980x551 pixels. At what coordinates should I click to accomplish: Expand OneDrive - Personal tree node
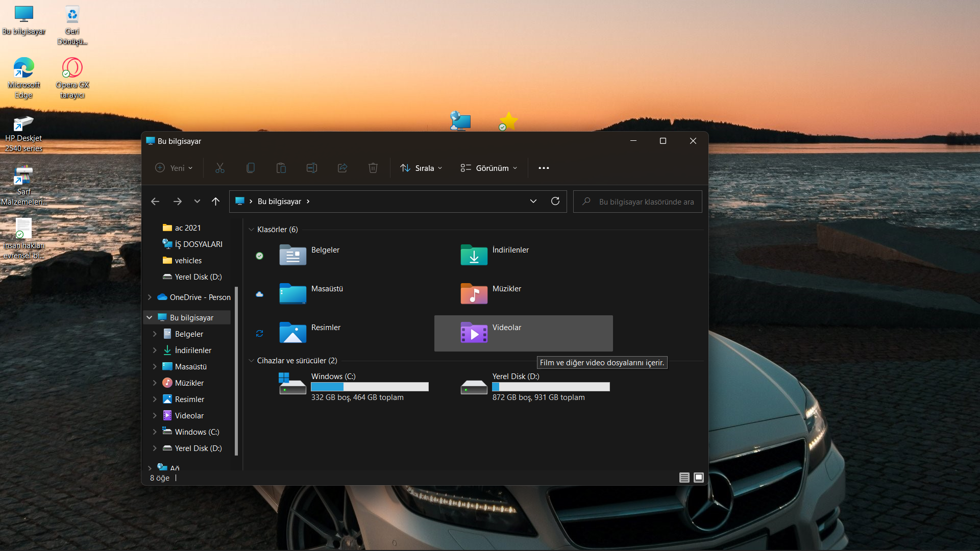(150, 297)
